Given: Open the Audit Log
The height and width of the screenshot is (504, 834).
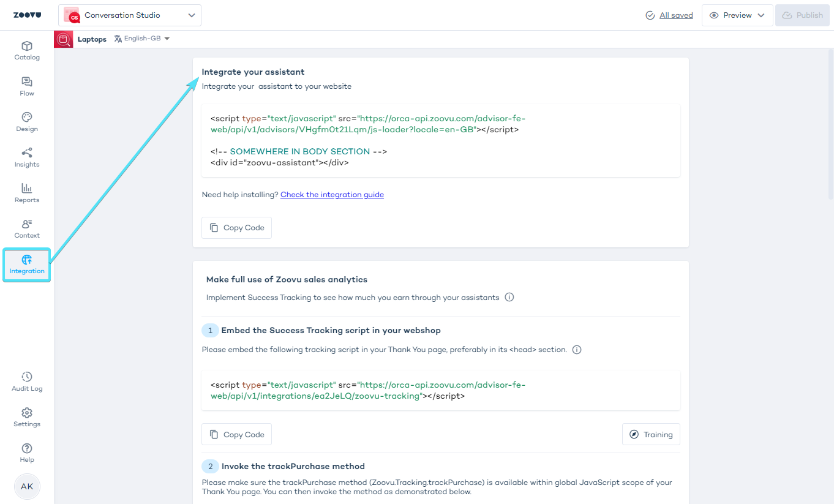Looking at the screenshot, I should 27,377.
